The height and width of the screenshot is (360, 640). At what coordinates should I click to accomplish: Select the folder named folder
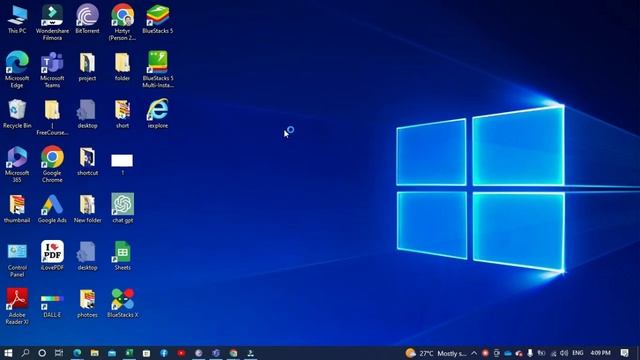[x=122, y=67]
